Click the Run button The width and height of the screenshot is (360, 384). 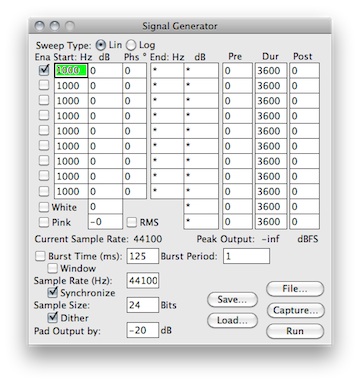pos(295,331)
